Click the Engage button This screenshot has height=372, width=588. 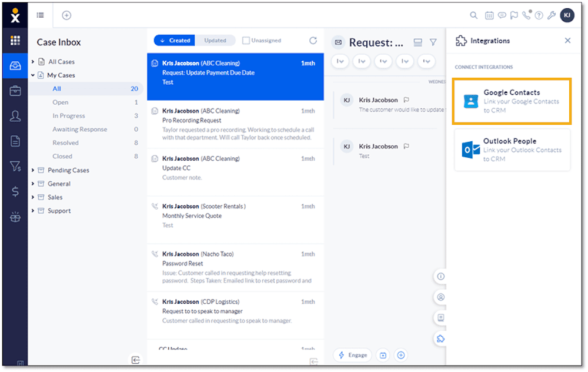click(x=352, y=355)
